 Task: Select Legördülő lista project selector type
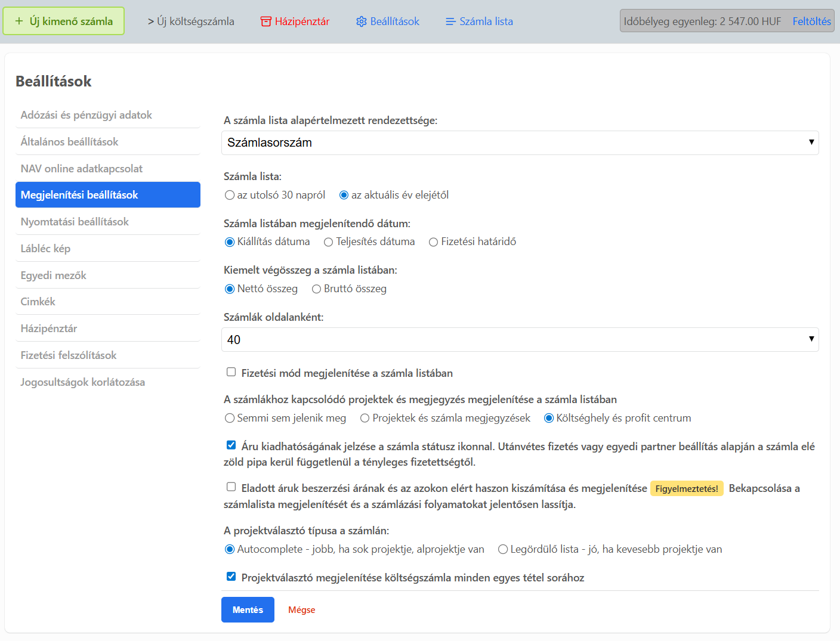[x=503, y=549]
